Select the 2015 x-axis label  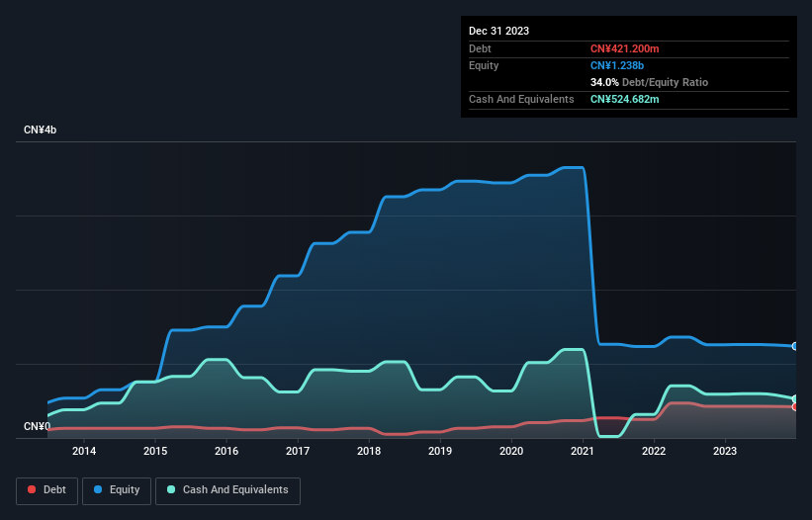coord(155,451)
